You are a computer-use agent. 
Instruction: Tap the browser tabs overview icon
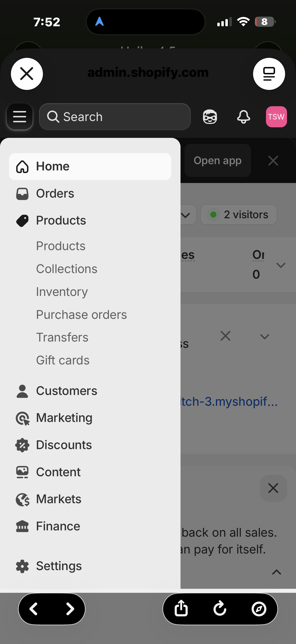[269, 74]
